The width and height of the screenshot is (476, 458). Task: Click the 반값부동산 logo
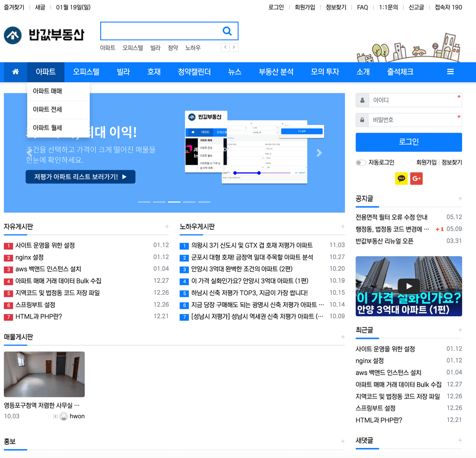44,35
